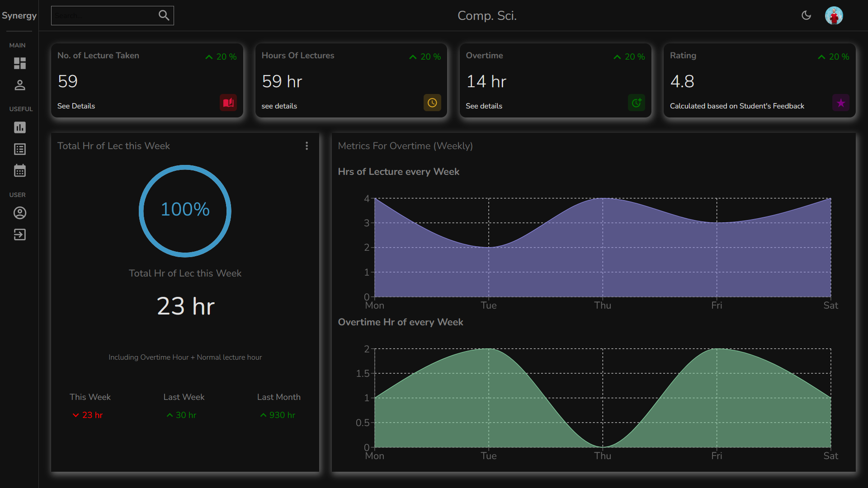Click the purple star icon on Rating card
Viewport: 868px width, 488px height.
pyautogui.click(x=840, y=103)
